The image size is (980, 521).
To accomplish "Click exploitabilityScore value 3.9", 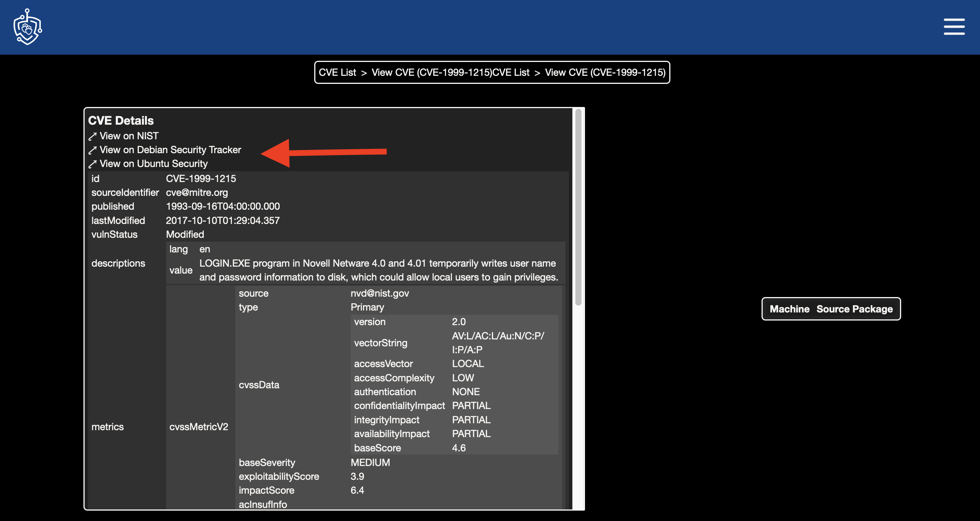I will 357,476.
